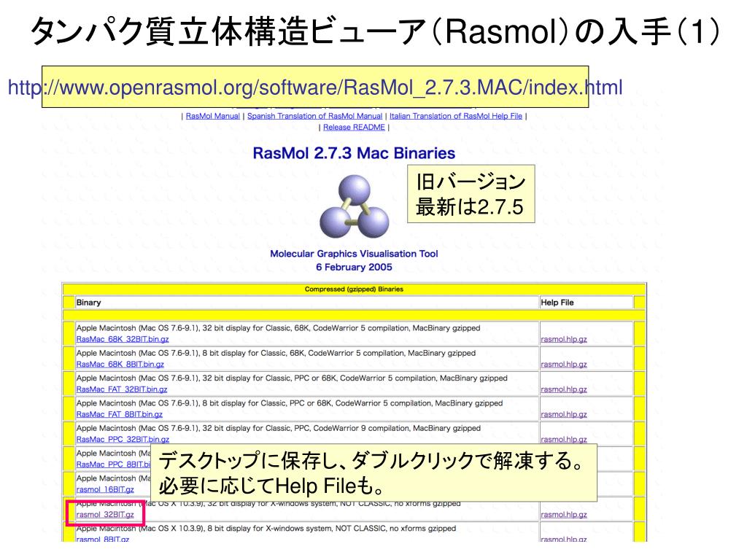Click description '32 bit display for Classic, PPC or 68K'
Viewport: 747px width, 560px height.
click(292, 378)
